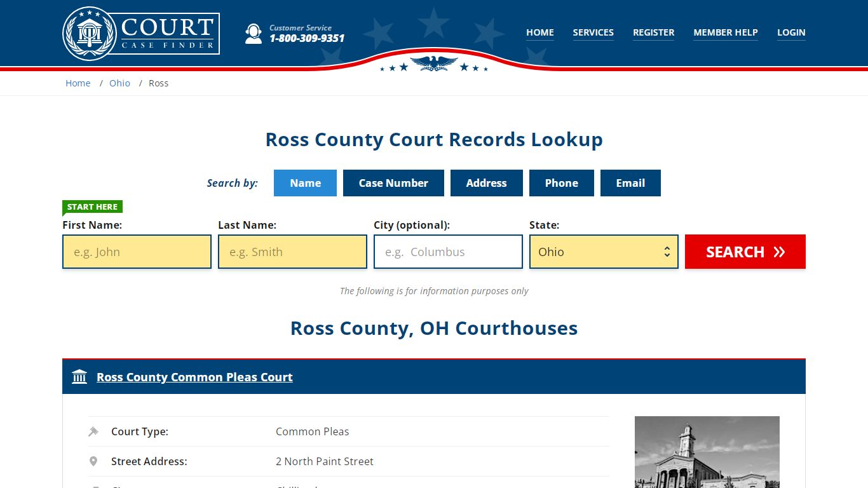Open the LOGIN menu item
This screenshot has width=868, height=488.
(x=791, y=32)
